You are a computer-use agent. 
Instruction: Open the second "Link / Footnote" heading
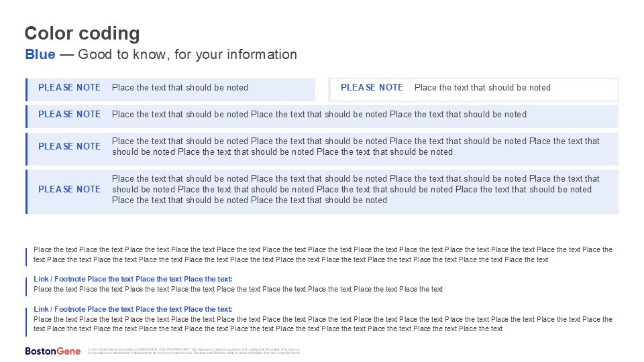coord(133,309)
